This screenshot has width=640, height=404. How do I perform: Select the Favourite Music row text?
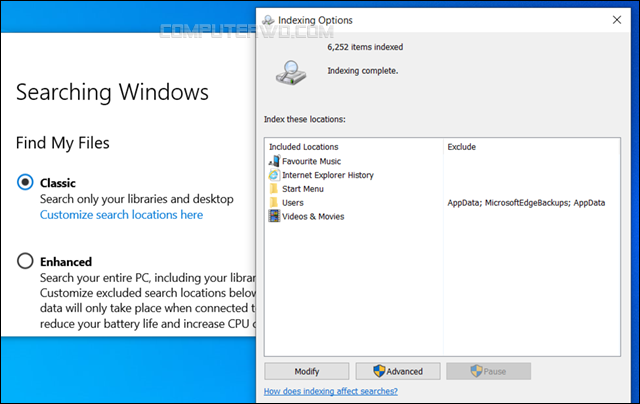[x=311, y=161]
